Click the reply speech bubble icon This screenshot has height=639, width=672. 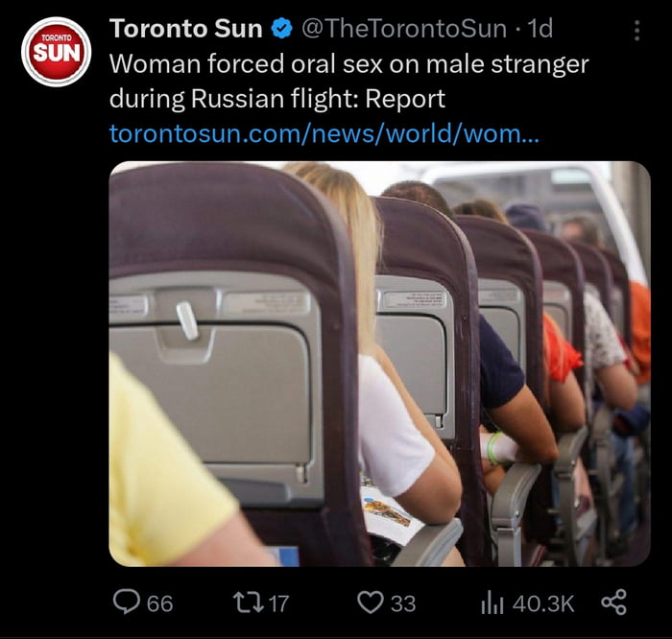coord(127,603)
